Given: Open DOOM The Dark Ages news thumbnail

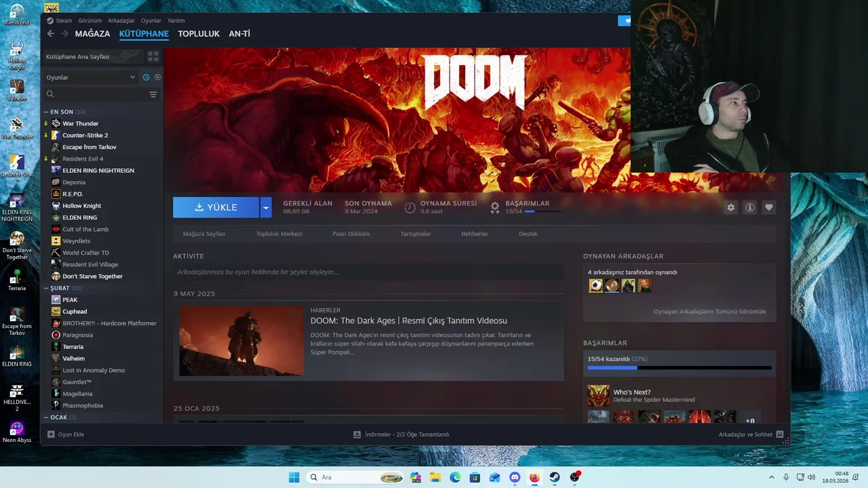Looking at the screenshot, I should pos(241,341).
